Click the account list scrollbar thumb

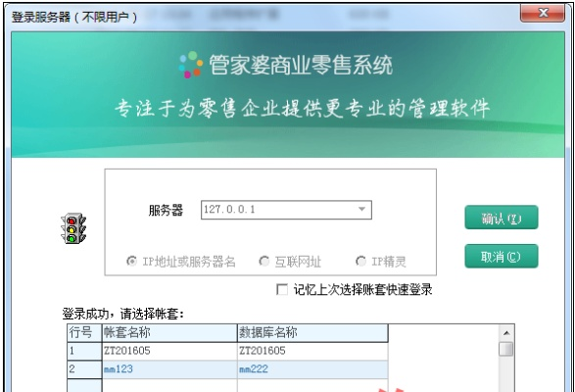pos(506,349)
